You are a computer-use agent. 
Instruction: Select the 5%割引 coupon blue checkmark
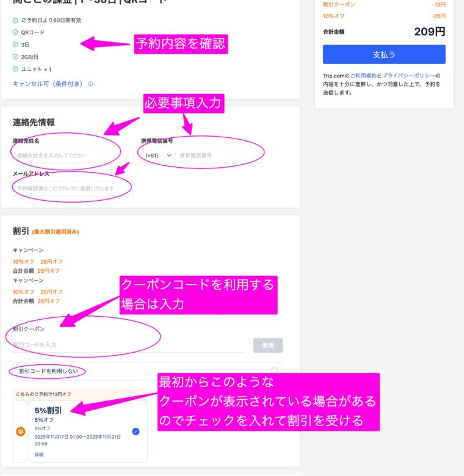136,431
